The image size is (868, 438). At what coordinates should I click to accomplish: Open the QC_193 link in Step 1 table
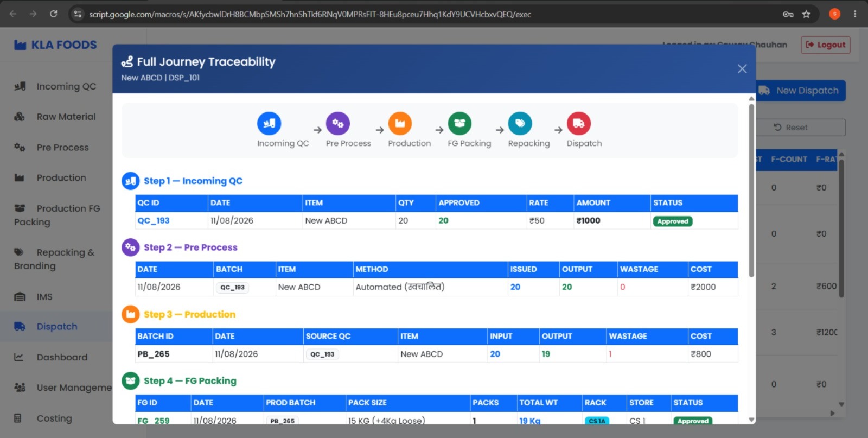[x=154, y=221]
